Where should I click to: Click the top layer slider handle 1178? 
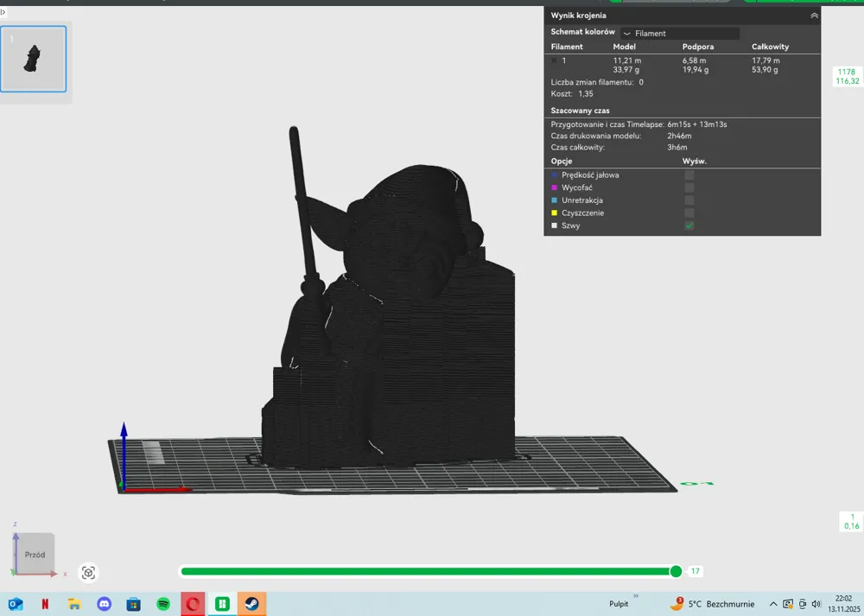847,77
